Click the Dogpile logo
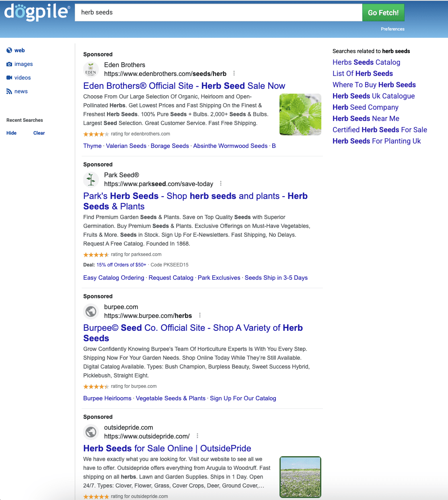 click(37, 12)
